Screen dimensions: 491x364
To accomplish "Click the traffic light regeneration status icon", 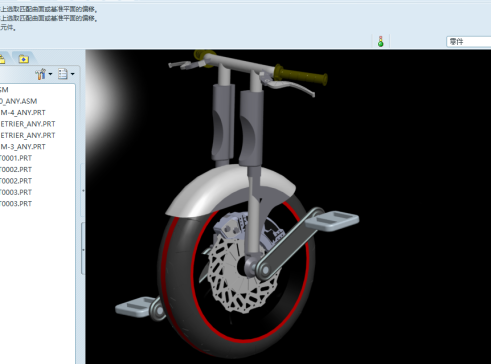I will [x=381, y=41].
